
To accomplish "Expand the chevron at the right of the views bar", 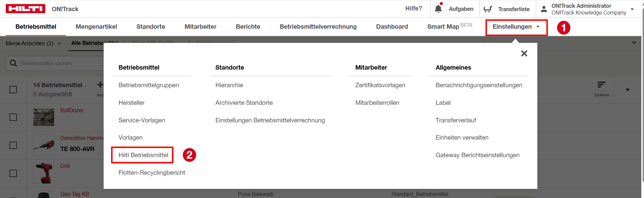I will pyautogui.click(x=634, y=43).
